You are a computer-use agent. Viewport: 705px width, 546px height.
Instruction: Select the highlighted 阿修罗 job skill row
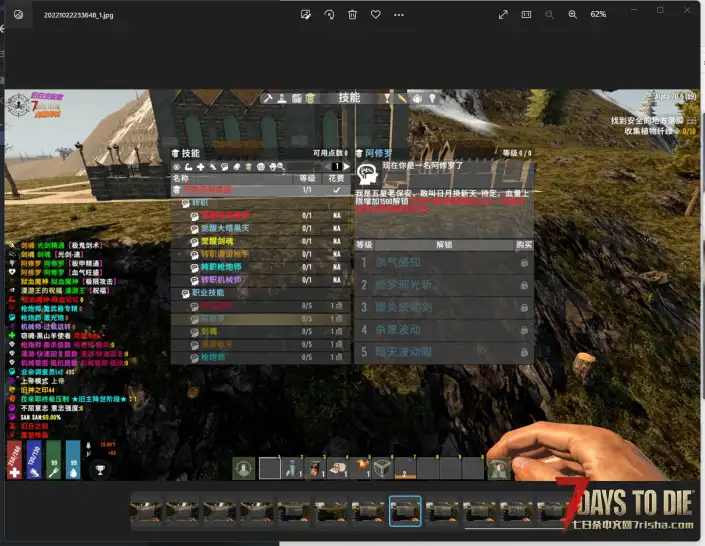point(260,319)
